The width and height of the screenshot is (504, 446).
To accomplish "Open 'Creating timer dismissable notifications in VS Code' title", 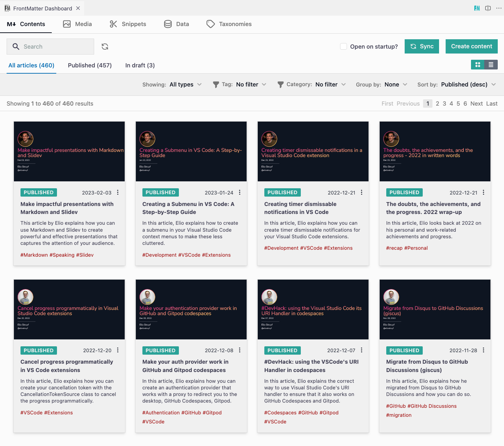I will point(300,208).
